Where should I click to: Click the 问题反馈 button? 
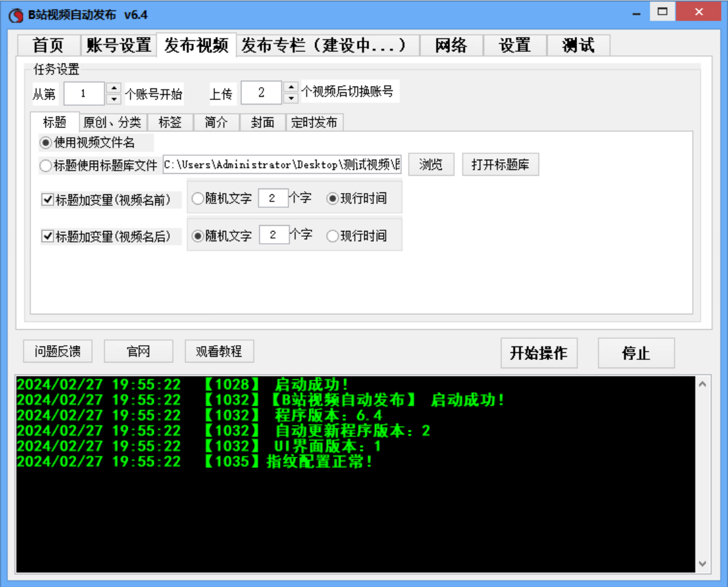coord(58,351)
